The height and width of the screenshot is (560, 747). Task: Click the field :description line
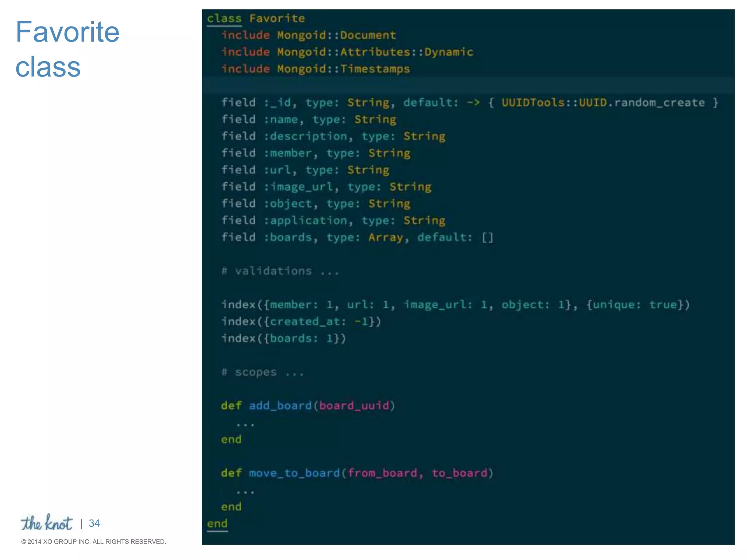[x=333, y=136]
